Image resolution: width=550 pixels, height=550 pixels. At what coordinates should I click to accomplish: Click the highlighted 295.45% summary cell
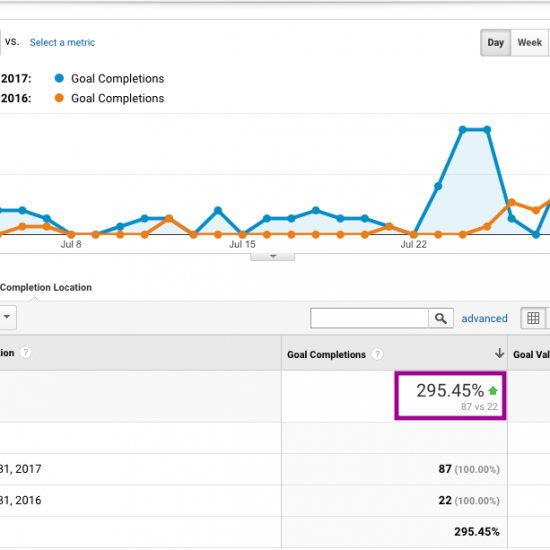click(450, 396)
